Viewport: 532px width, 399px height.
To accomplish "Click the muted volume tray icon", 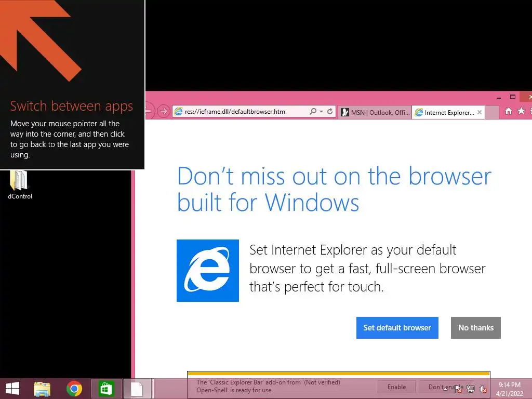I will [483, 389].
